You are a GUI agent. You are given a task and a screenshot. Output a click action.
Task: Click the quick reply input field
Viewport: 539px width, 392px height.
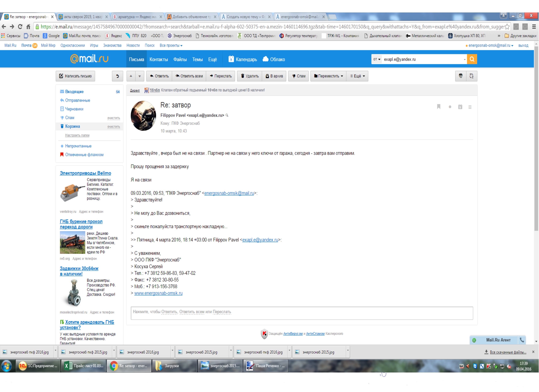pyautogui.click(x=302, y=313)
